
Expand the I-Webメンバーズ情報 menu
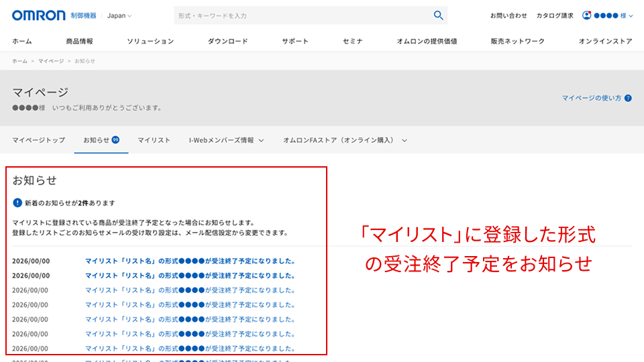coord(226,140)
